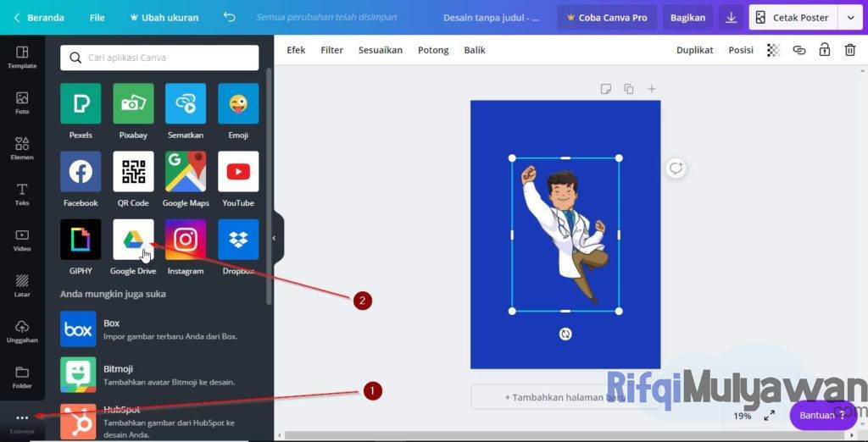Open the Lainnya three-dots sidebar tab
Image resolution: width=868 pixels, height=442 pixels.
(x=22, y=422)
